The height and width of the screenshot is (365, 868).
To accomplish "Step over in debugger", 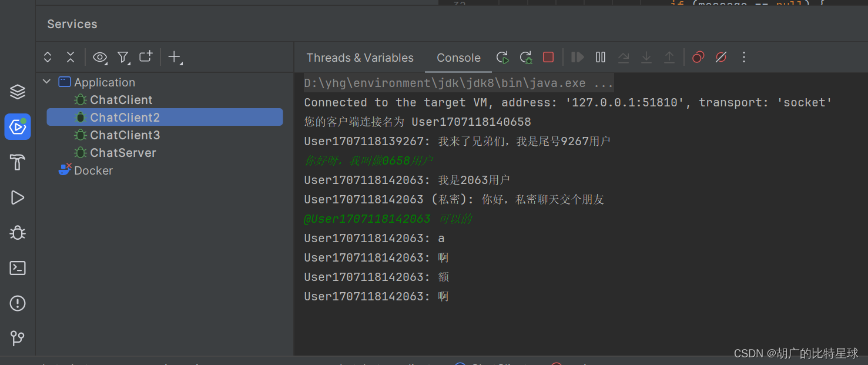I will click(624, 57).
